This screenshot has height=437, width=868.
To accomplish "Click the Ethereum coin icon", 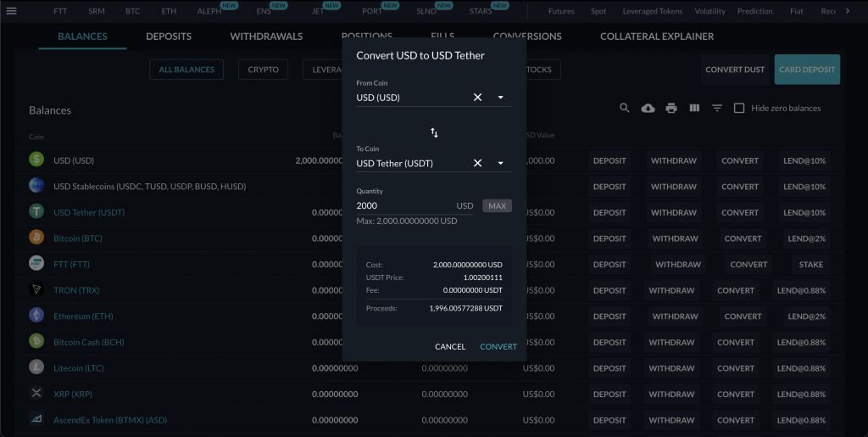I will point(36,316).
